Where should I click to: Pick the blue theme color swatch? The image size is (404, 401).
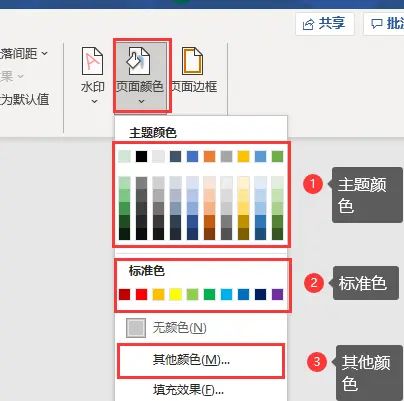tap(192, 156)
